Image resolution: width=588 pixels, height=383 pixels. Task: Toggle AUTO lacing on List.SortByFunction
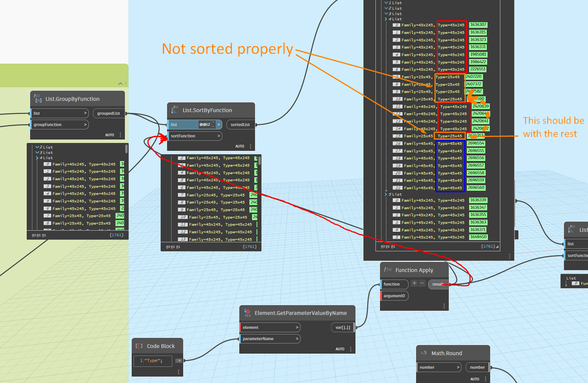click(240, 146)
